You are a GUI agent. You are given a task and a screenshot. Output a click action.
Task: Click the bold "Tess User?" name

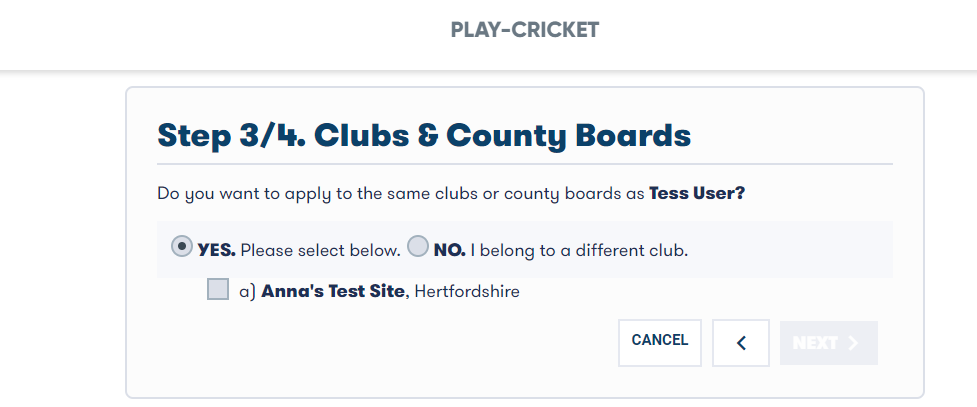[697, 193]
